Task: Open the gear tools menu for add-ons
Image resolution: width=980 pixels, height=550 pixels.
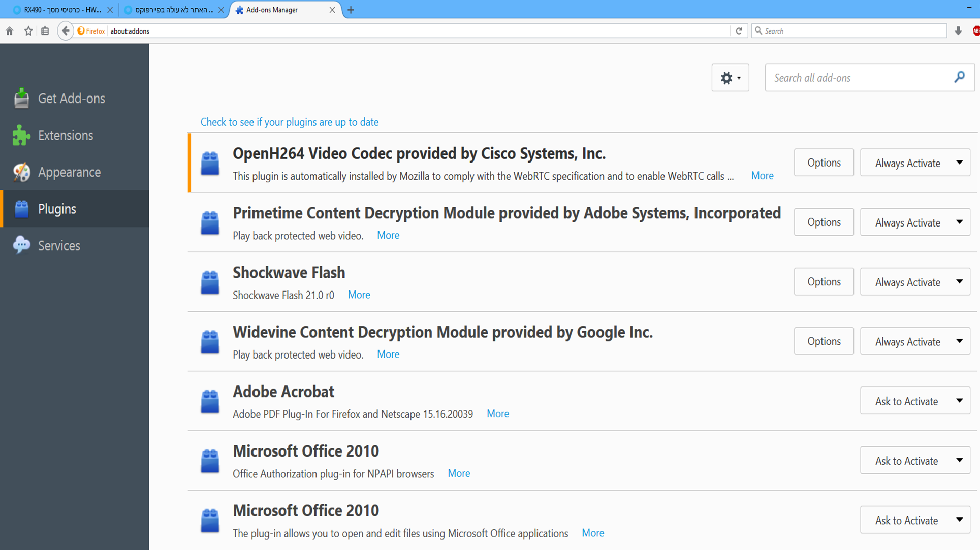Action: point(730,78)
